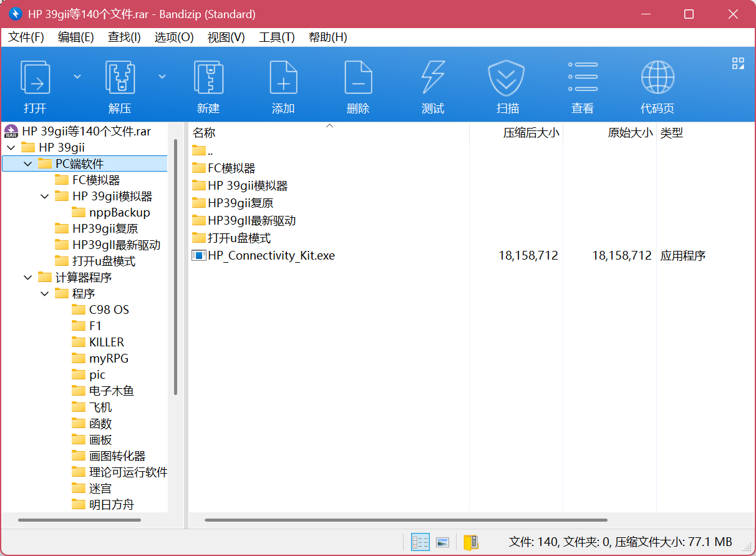Open the 帮助(H) menu

click(328, 37)
